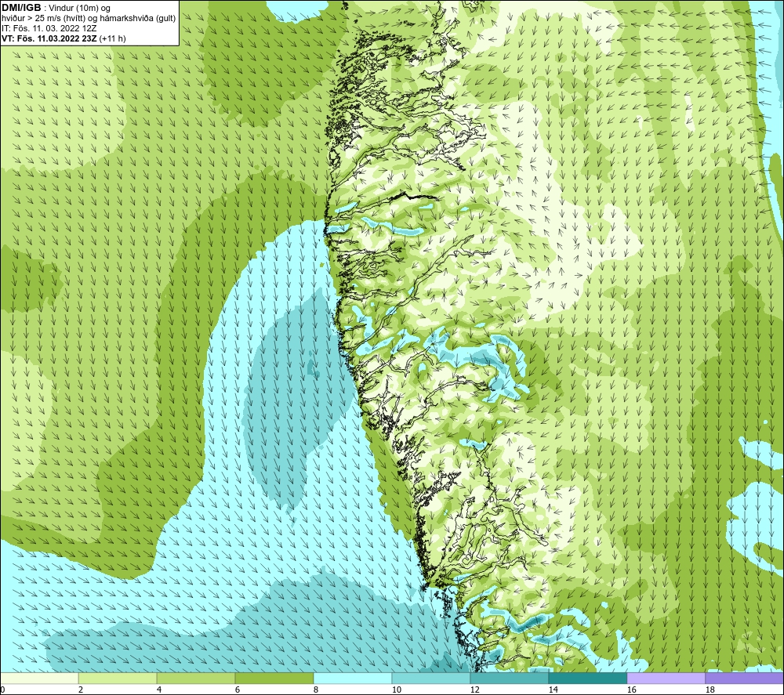The image size is (784, 695).
Task: Select the 10–12 m/s turquoise swatch
Action: pos(431,678)
